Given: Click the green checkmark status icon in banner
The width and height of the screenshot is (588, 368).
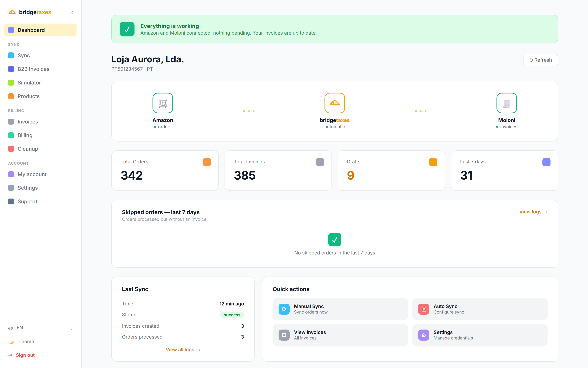Looking at the screenshot, I should pyautogui.click(x=127, y=29).
